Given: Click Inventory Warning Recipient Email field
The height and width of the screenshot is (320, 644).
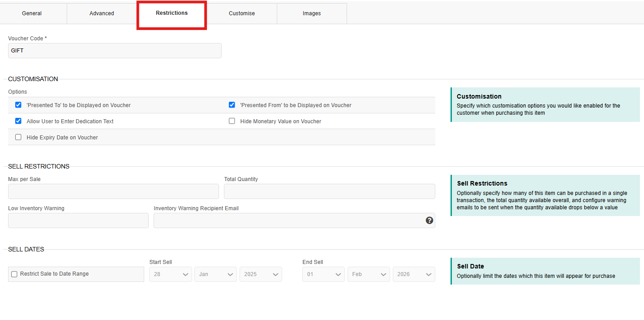Looking at the screenshot, I should coord(294,221).
